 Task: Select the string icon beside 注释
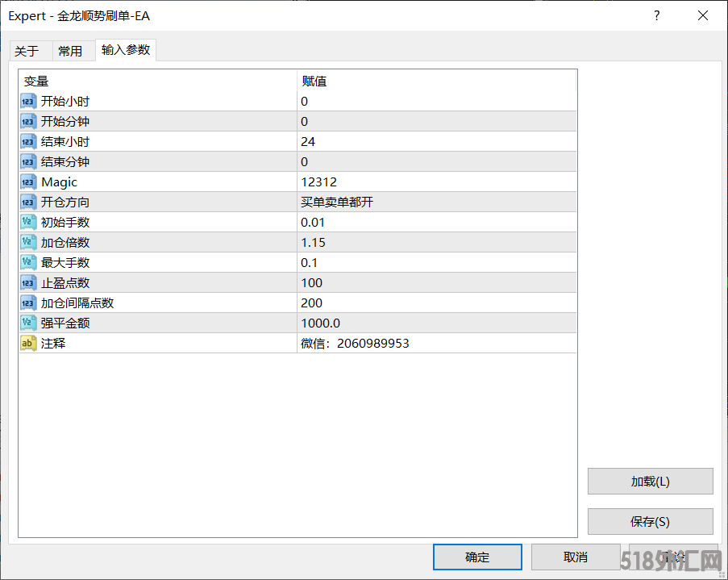click(28, 344)
